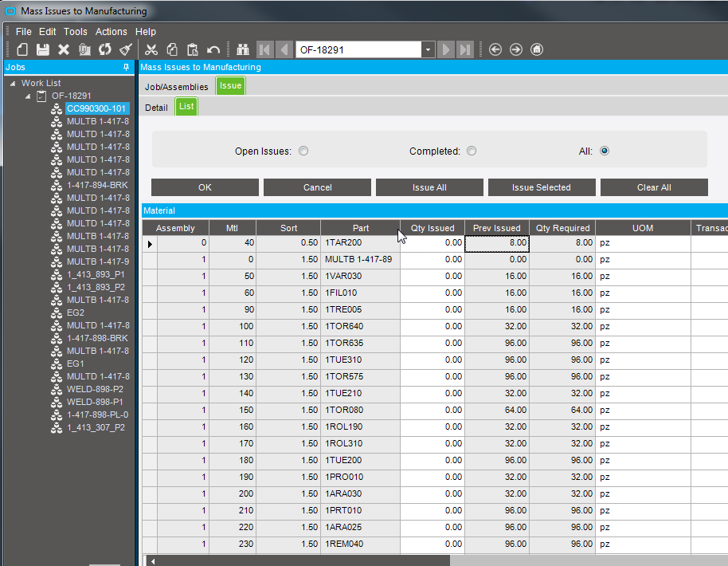The image size is (728, 566).
Task: Select the Open Issues radio button
Action: (303, 151)
